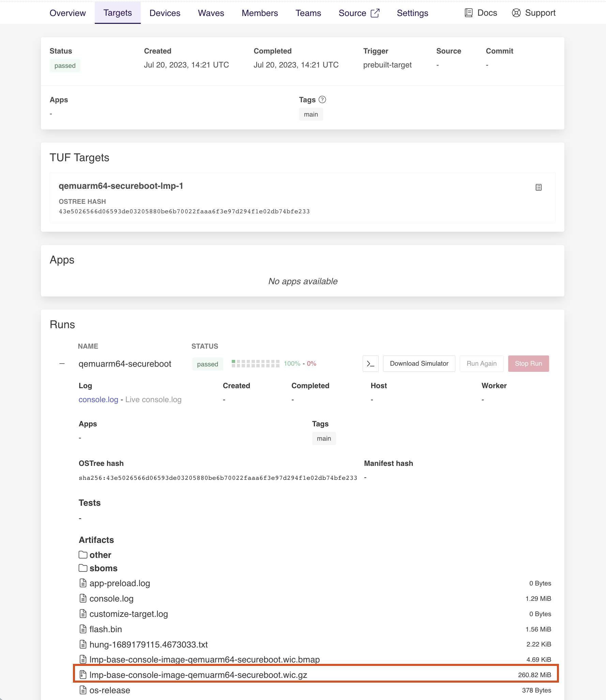Image resolution: width=606 pixels, height=700 pixels.
Task: Download the os-release artifact file
Action: 110,690
